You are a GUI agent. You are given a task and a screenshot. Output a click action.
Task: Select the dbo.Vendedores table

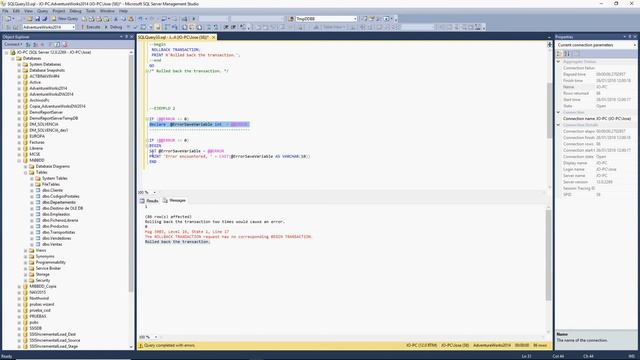point(56,238)
